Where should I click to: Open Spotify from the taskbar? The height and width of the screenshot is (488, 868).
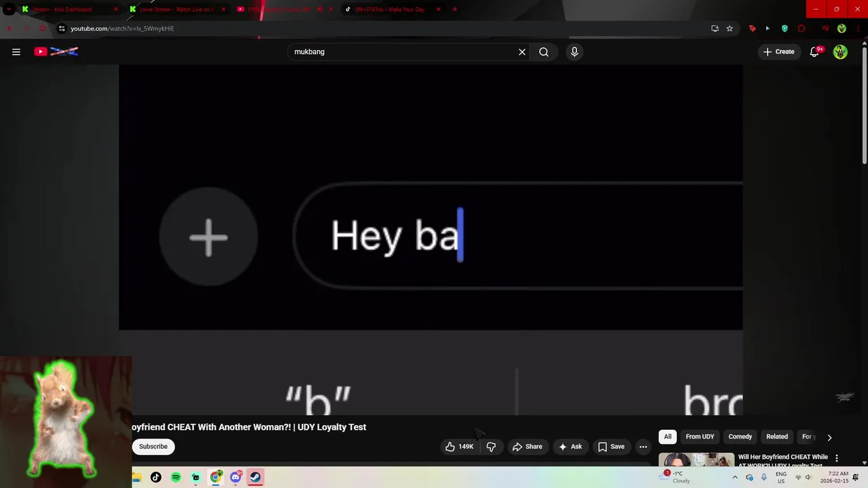(176, 477)
